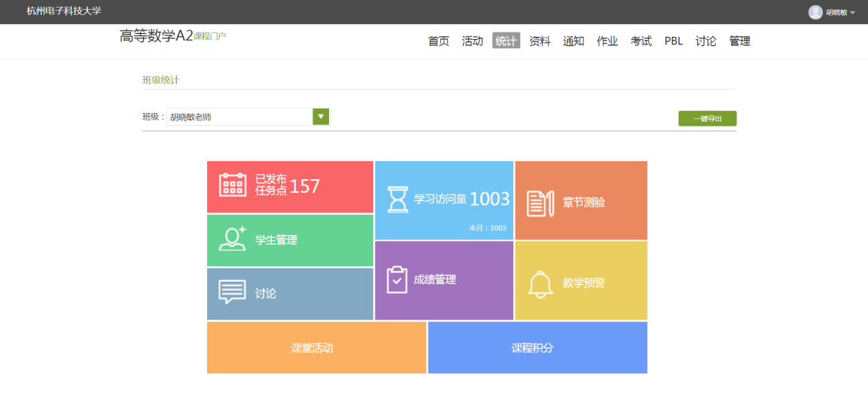Open the 课程积分 tile
The width and height of the screenshot is (868, 400).
(x=538, y=347)
